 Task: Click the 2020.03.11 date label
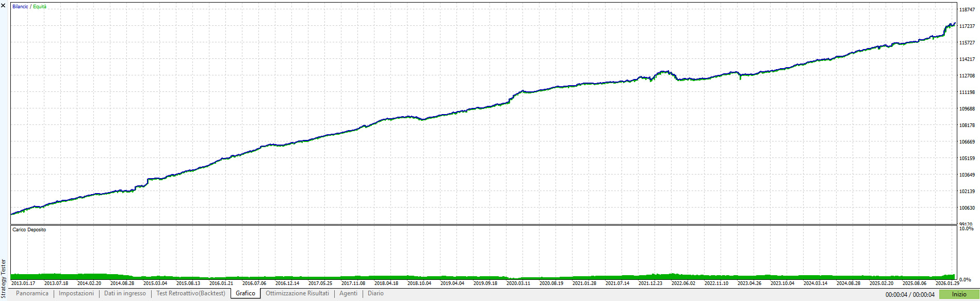[x=518, y=283]
